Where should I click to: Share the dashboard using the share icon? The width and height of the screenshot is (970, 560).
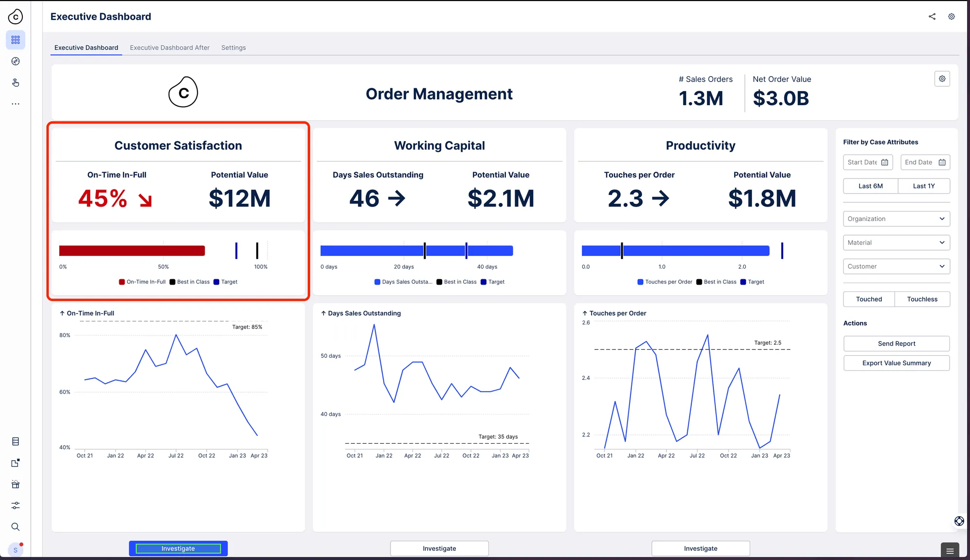pyautogui.click(x=932, y=16)
